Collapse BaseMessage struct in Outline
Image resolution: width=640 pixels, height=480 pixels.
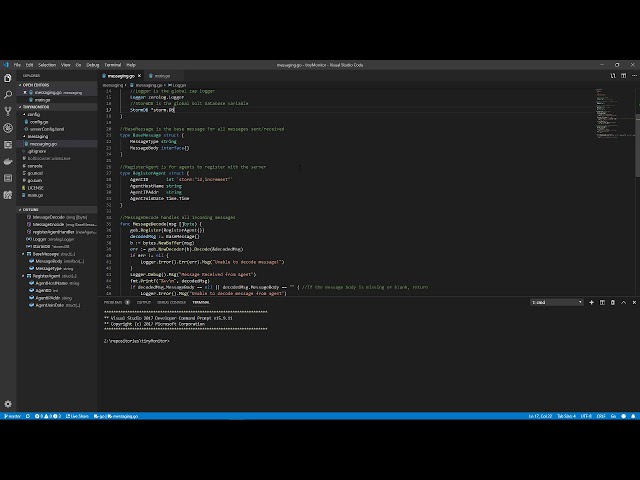click(x=23, y=254)
